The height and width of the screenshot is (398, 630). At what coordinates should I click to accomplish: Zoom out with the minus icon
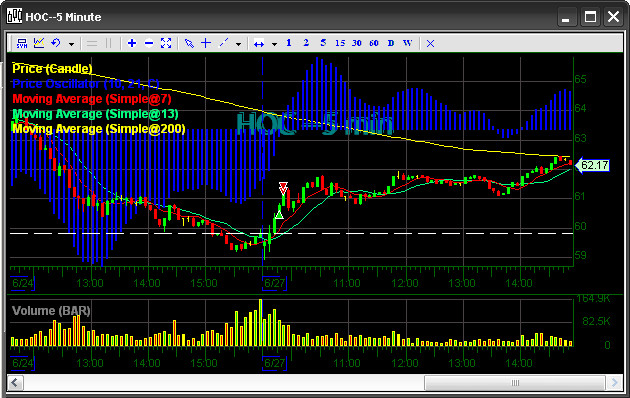click(149, 43)
